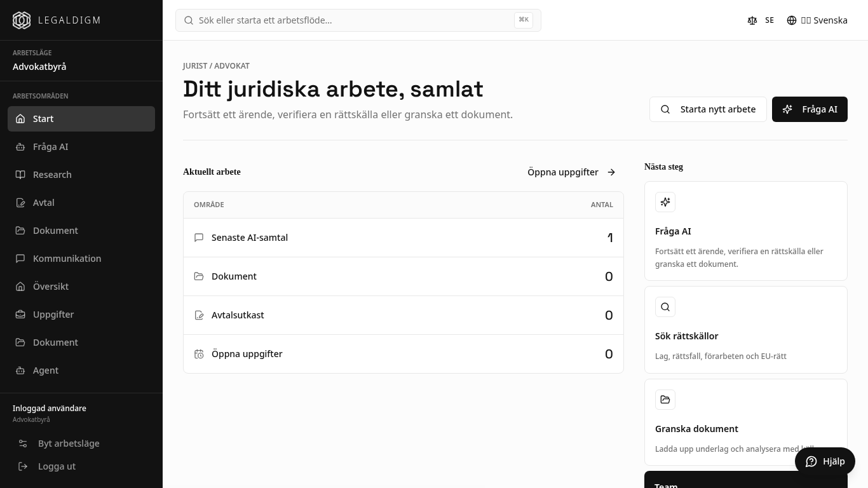Image resolution: width=868 pixels, height=488 pixels.
Task: Go to the Avtal section
Action: coord(81,203)
